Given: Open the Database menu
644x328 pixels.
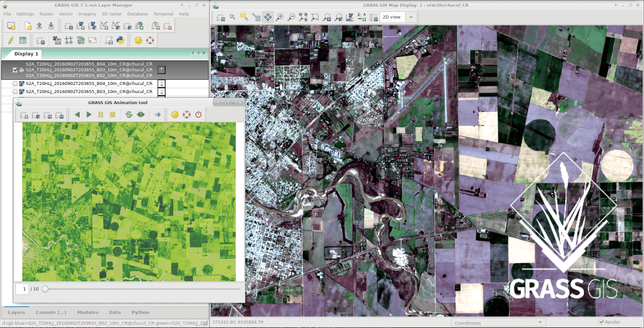Looking at the screenshot, I should point(138,14).
